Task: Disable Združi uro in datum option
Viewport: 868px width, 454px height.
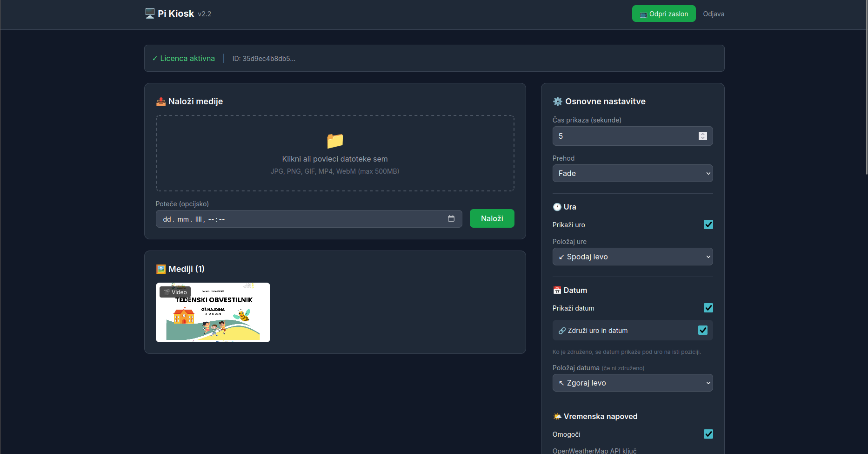Action: 702,330
